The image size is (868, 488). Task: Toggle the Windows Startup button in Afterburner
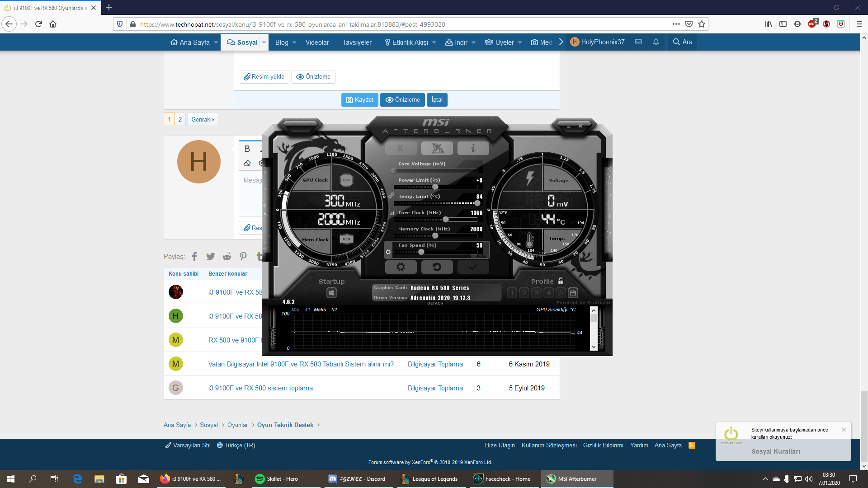pyautogui.click(x=331, y=293)
